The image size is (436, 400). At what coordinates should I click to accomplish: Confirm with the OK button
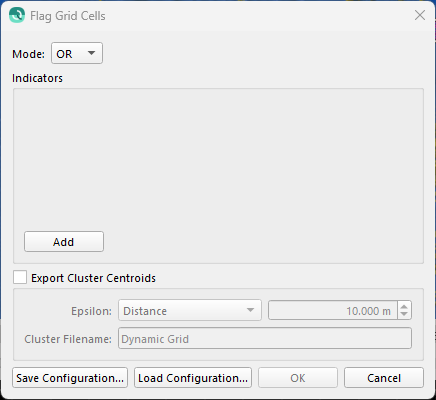tap(298, 378)
